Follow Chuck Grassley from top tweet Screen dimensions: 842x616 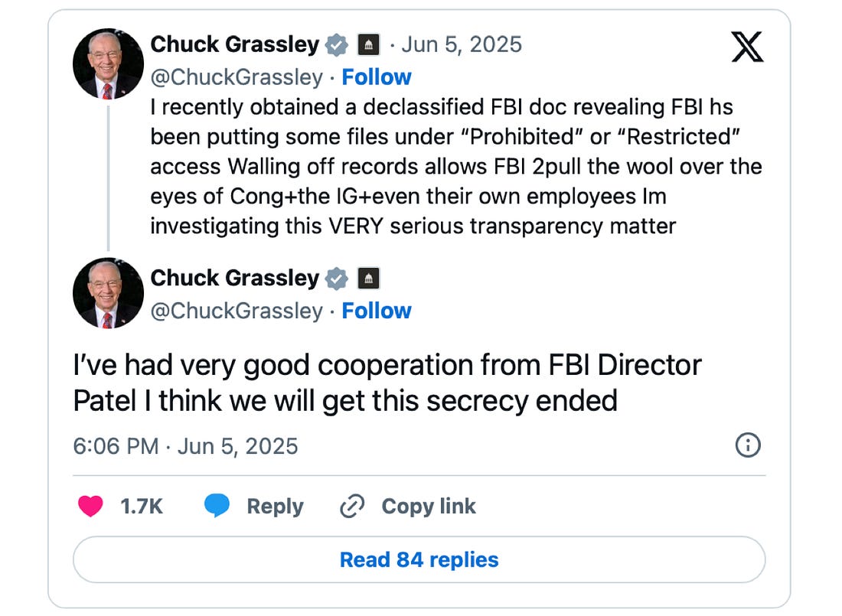click(x=377, y=77)
